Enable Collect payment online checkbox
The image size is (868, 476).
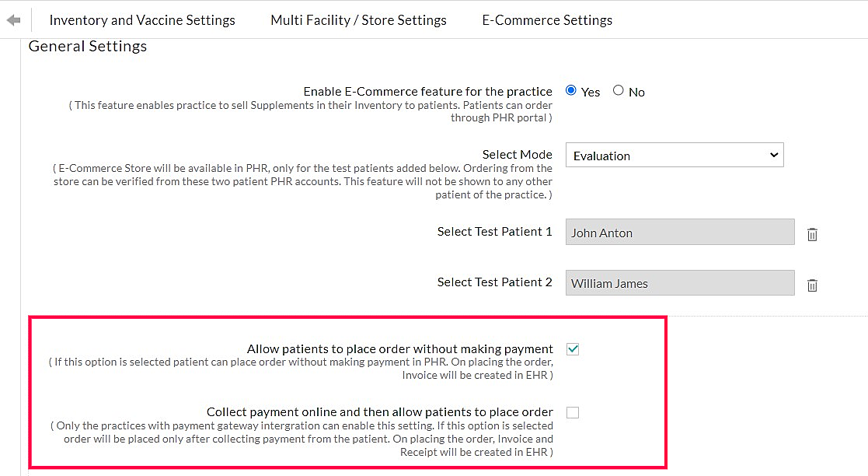pos(573,413)
